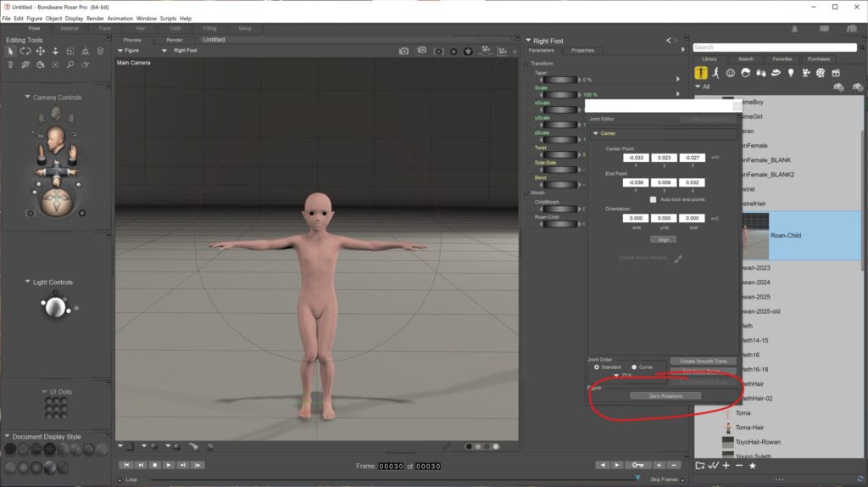Open the Cameras category icon in Library

806,73
